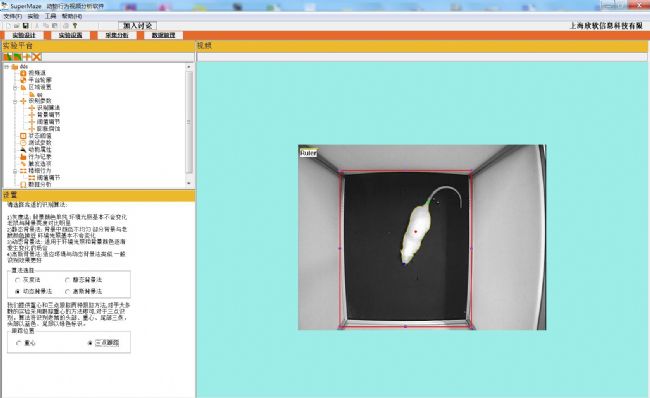This screenshot has width=650, height=398.
Task: Click the orange plus add icon in 实验平台 toolbar
Action: 27,57
